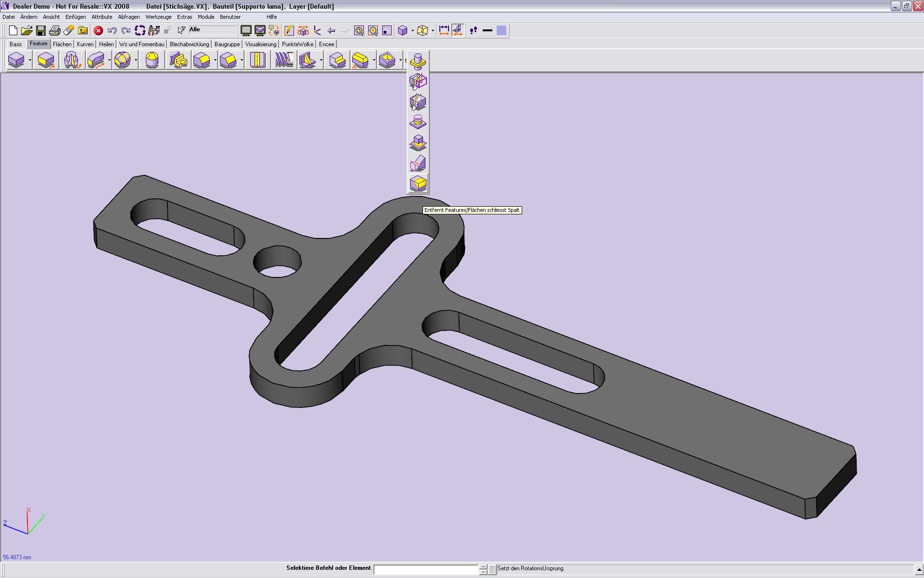This screenshot has width=924, height=578.
Task: Click the sweep feature icon
Action: click(x=96, y=61)
